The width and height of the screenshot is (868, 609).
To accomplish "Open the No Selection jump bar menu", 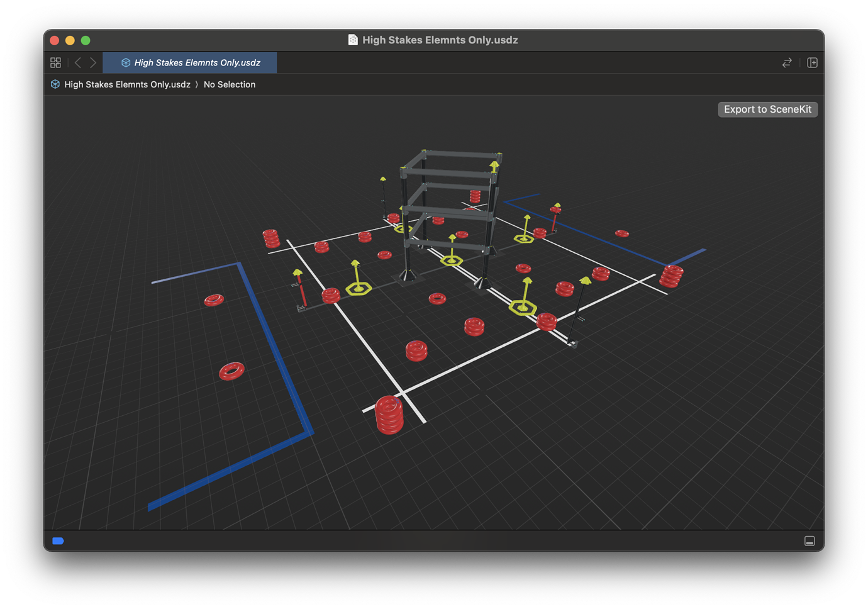I will [x=230, y=84].
